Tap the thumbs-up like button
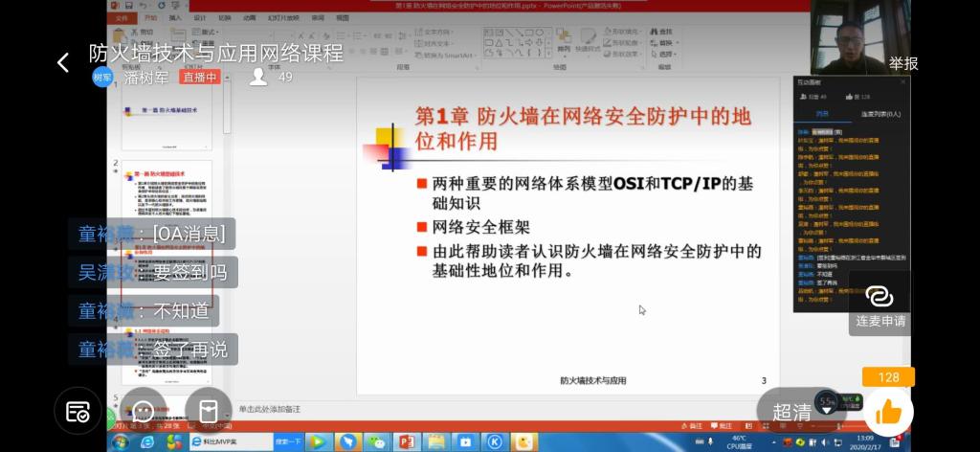The height and width of the screenshot is (452, 980). pos(888,411)
